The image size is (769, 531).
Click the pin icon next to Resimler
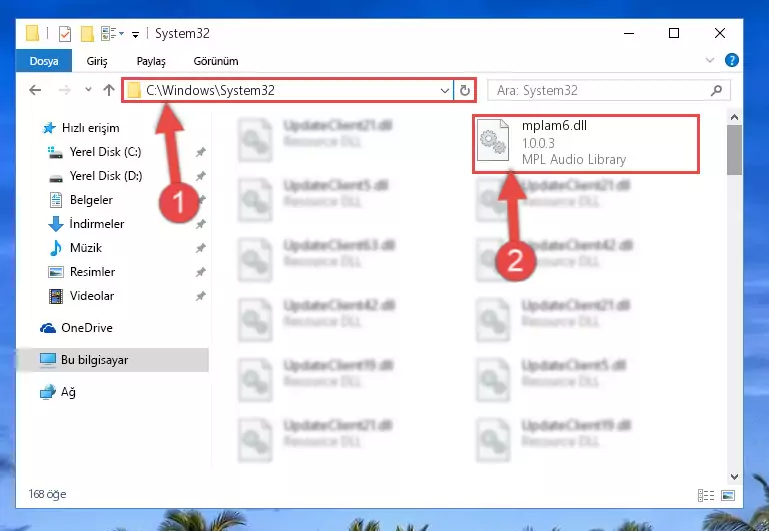pyautogui.click(x=200, y=272)
